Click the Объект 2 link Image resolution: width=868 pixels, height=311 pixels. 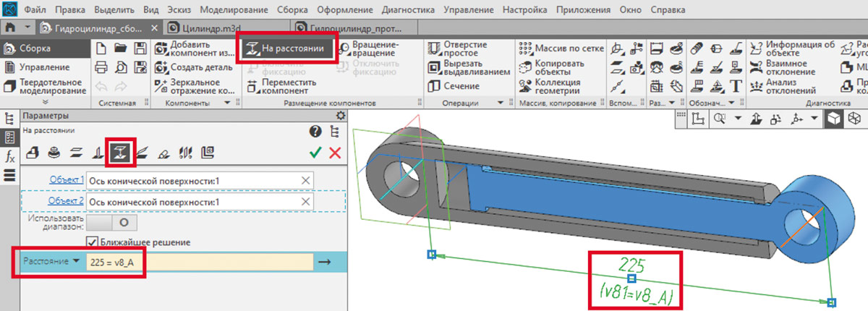(x=67, y=201)
